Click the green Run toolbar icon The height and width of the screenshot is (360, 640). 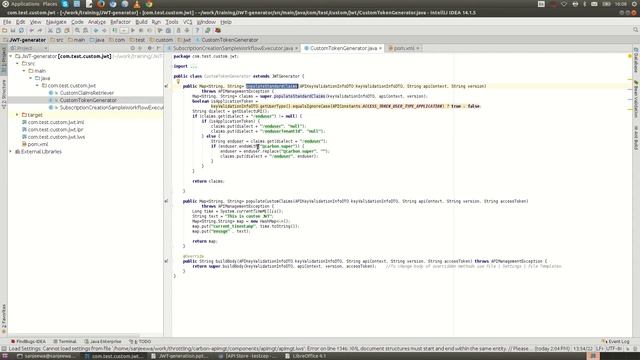133,30
